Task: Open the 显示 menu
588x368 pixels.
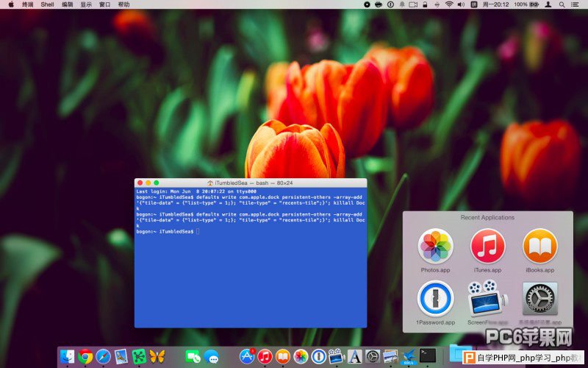Action: click(x=86, y=4)
